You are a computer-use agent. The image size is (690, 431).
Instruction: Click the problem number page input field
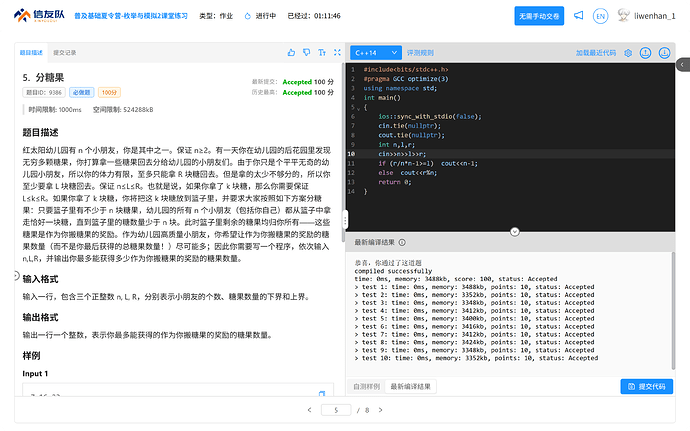[336, 410]
